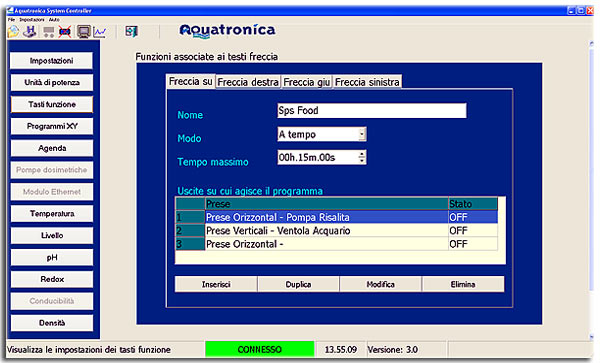Click row number 1 header cell
The image size is (600, 363).
(190, 217)
